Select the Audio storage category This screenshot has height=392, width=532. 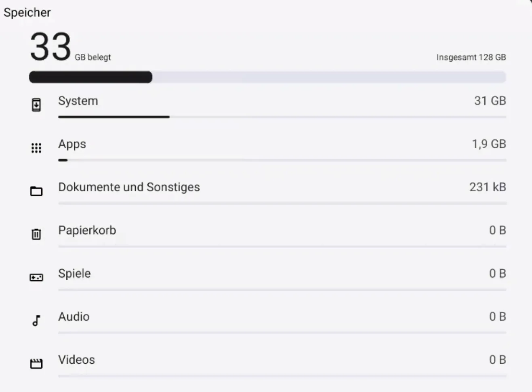click(x=74, y=317)
